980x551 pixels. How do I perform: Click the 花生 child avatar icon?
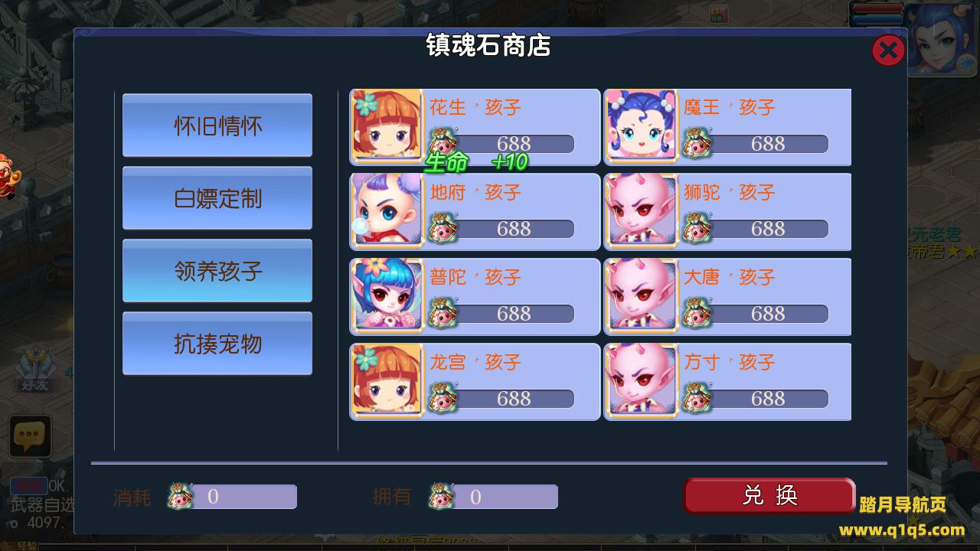(x=387, y=126)
